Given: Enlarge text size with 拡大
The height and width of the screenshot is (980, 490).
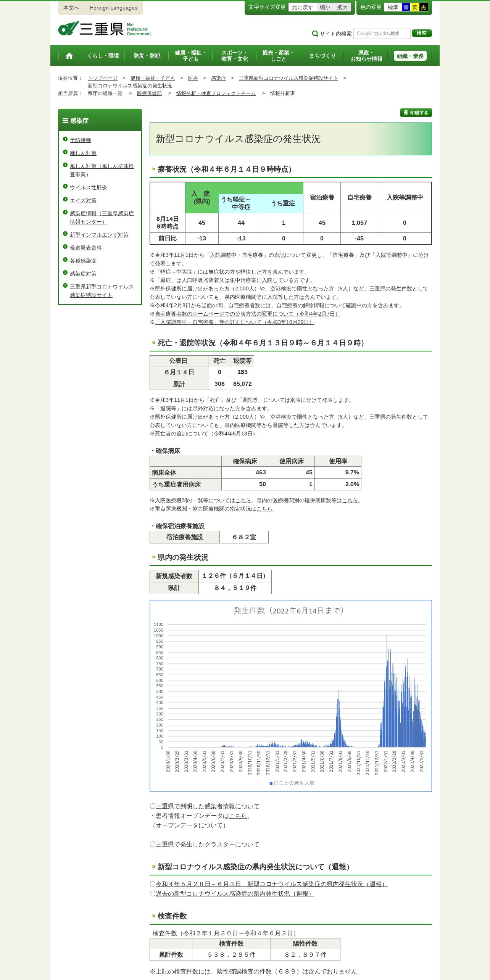Looking at the screenshot, I should (x=342, y=7).
